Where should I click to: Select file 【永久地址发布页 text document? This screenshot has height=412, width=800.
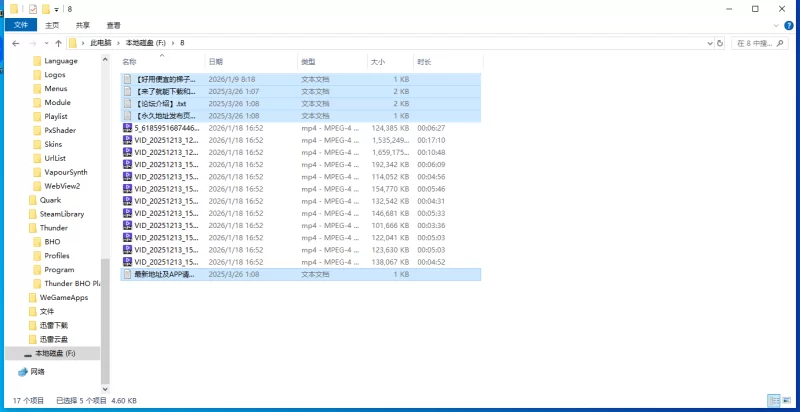(301, 116)
